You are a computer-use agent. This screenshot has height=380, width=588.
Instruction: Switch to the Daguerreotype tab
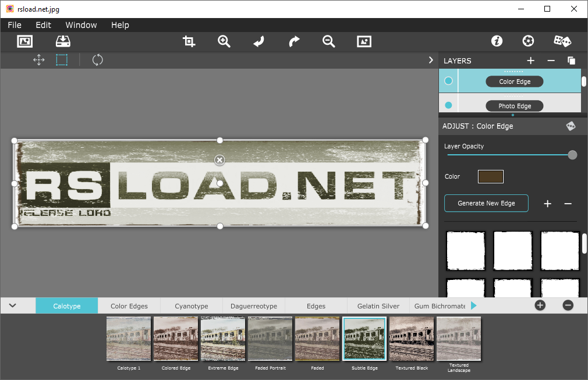[x=253, y=306]
